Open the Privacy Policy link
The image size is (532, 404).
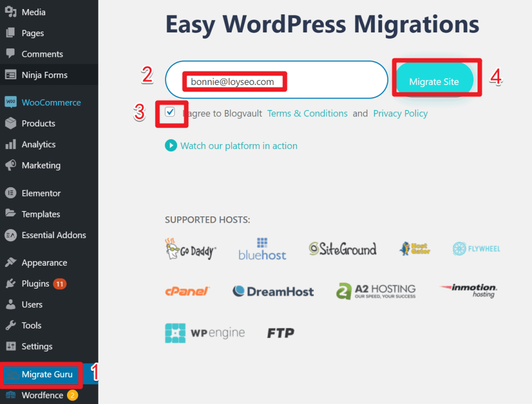pos(401,113)
